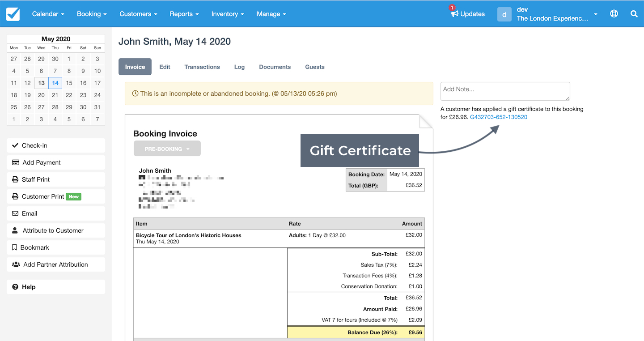The width and height of the screenshot is (644, 341).
Task: Switch to the Log tab
Action: click(x=239, y=67)
